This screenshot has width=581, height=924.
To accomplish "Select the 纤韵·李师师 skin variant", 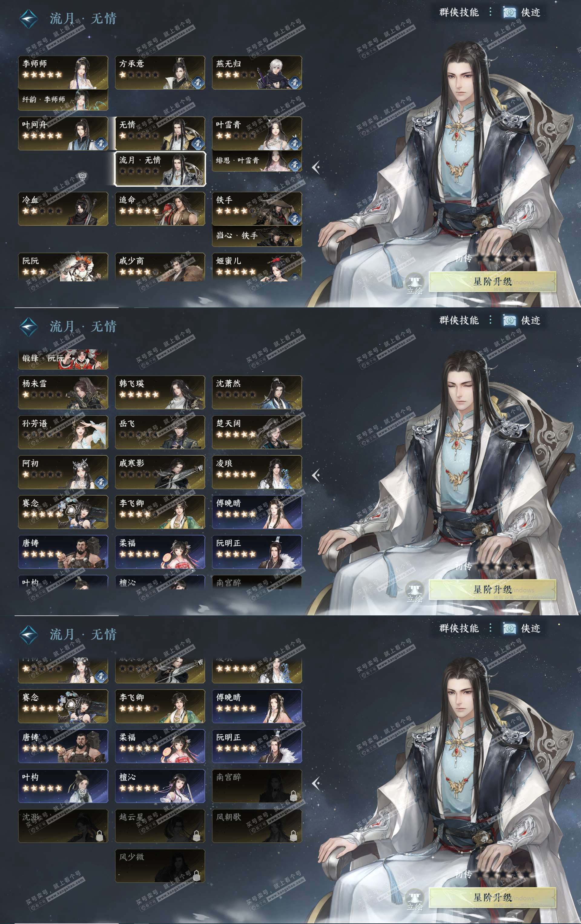I will 63,100.
